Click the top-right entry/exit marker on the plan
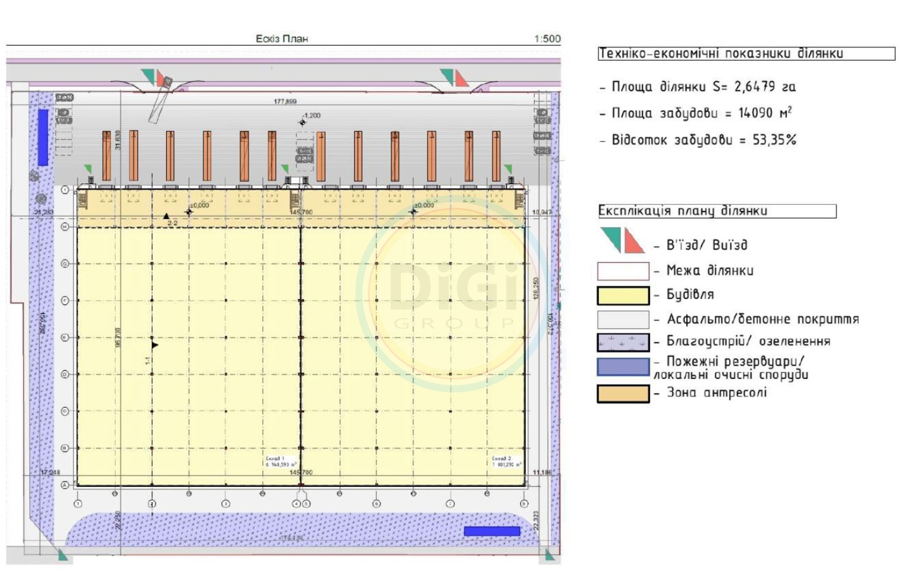 (x=455, y=77)
